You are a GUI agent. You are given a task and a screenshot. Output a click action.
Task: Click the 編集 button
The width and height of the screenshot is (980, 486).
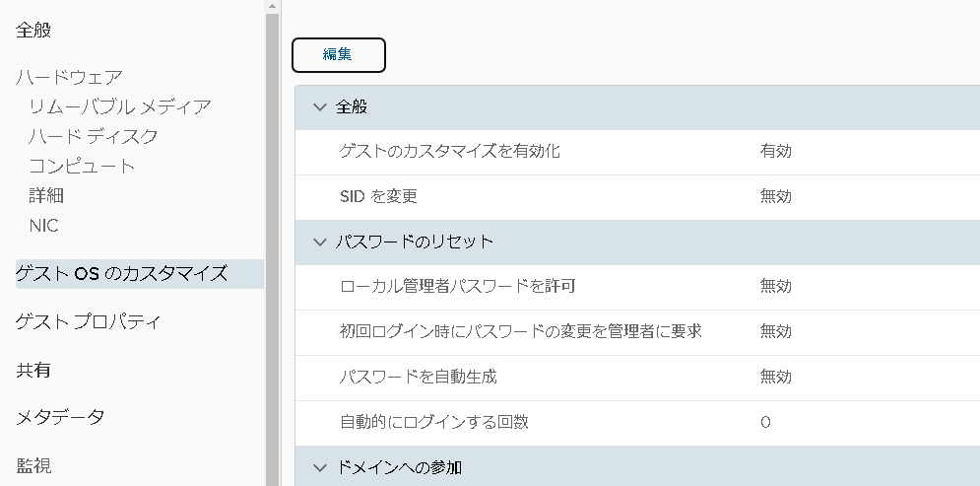point(338,55)
